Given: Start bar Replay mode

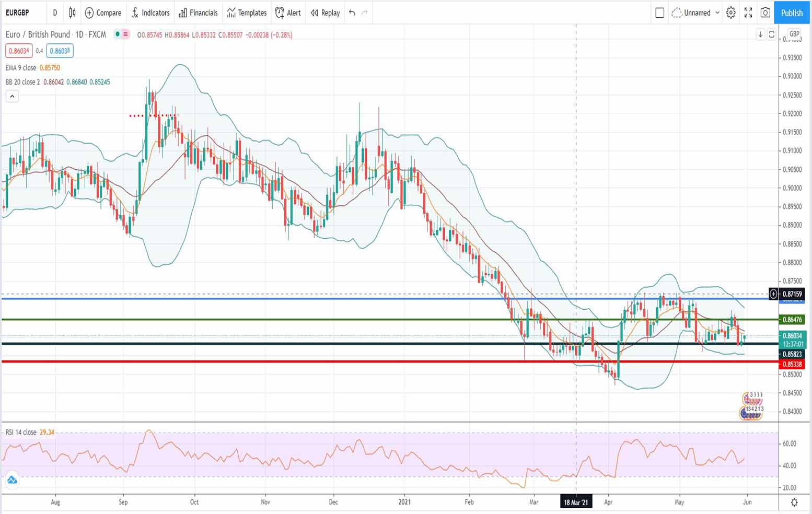Looking at the screenshot, I should (x=324, y=13).
